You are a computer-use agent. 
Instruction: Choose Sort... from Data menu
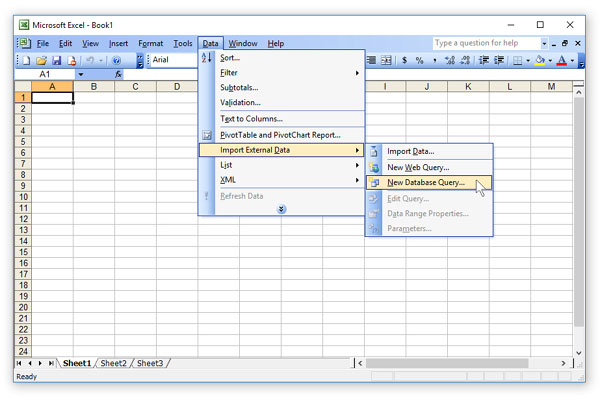click(282, 58)
